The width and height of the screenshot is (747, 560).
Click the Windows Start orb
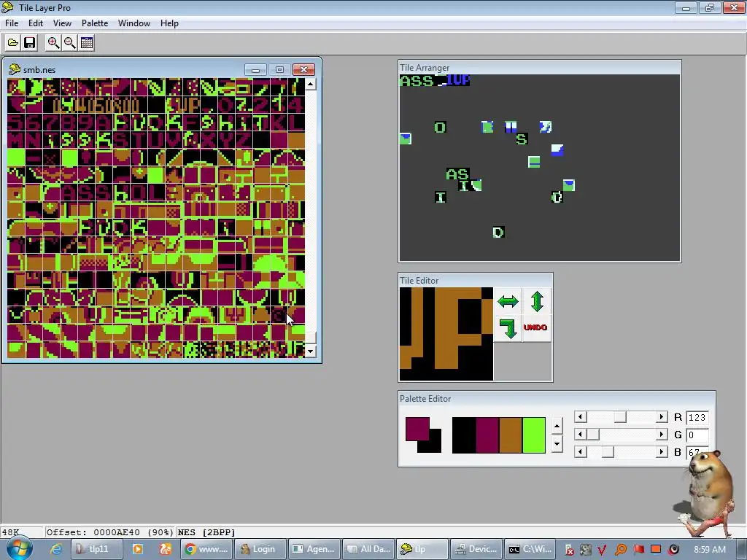tap(19, 548)
